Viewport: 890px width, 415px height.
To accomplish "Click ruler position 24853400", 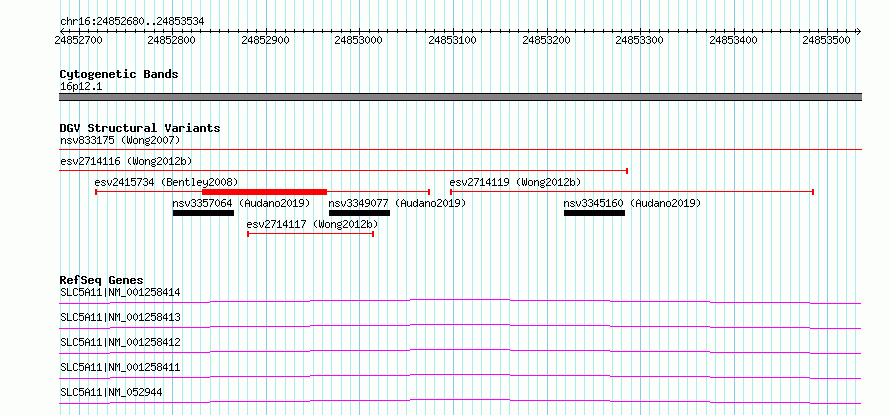I will pos(733,40).
